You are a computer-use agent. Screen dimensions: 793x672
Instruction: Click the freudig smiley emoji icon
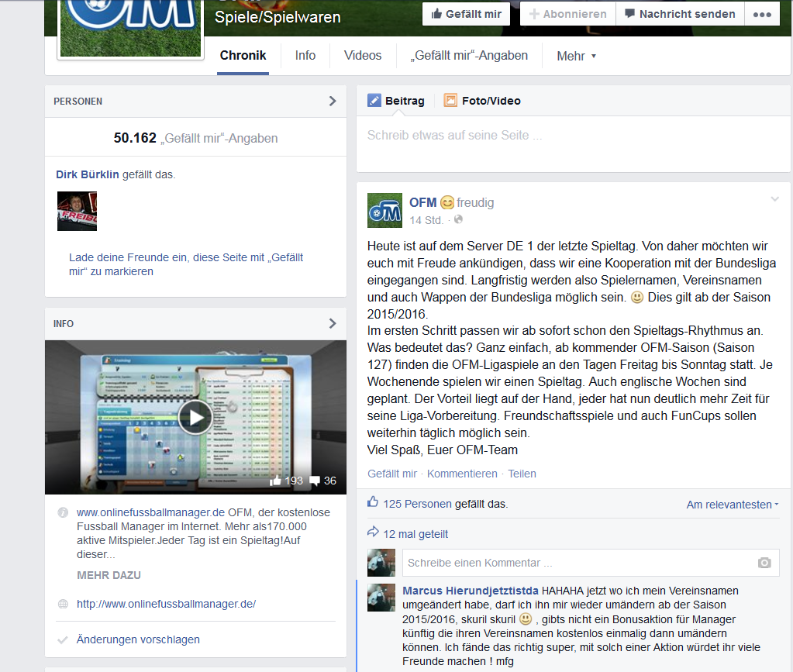447,203
